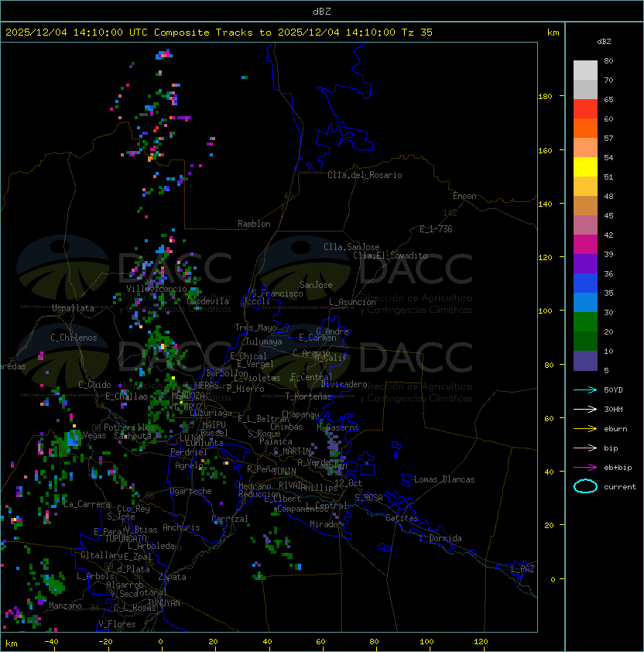Click the 'Villavicencio' label on map
This screenshot has width=644, height=652.
[x=156, y=289]
